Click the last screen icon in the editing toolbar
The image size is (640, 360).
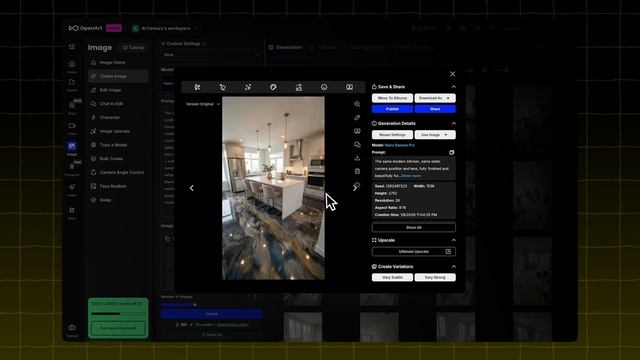point(349,87)
